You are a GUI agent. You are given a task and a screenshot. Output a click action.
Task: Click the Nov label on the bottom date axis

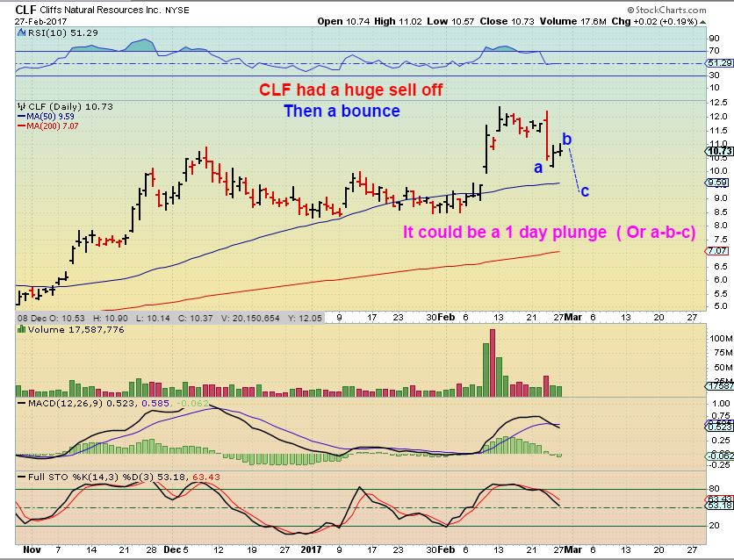(32, 549)
